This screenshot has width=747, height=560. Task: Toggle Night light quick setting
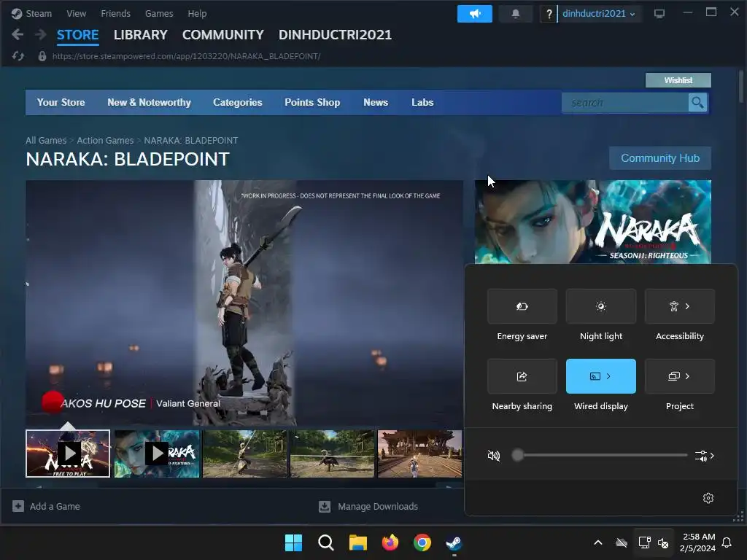[601, 306]
